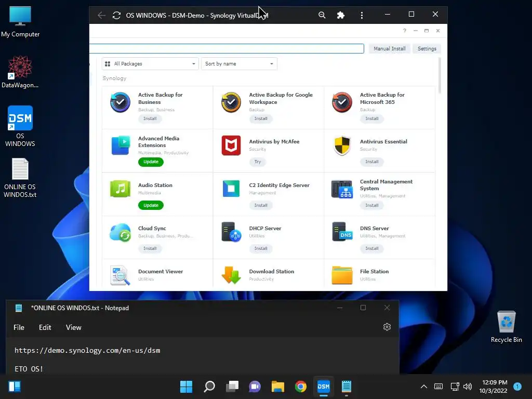Click the Advanced Media Extensions icon
This screenshot has width=532, height=399.
pos(120,145)
